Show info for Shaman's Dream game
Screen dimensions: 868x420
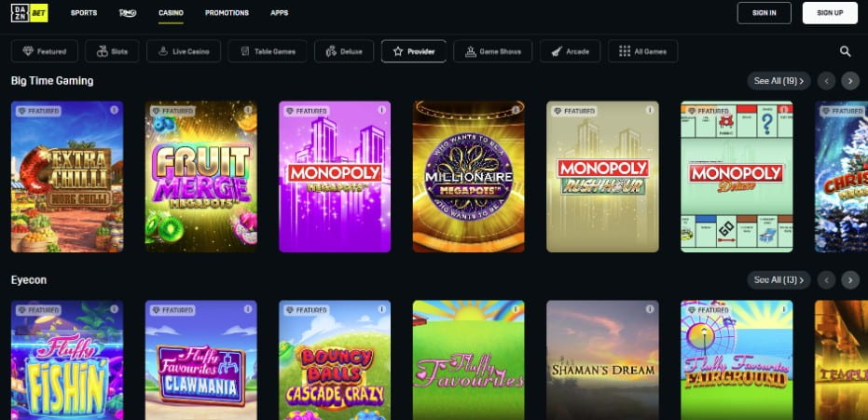(x=650, y=309)
